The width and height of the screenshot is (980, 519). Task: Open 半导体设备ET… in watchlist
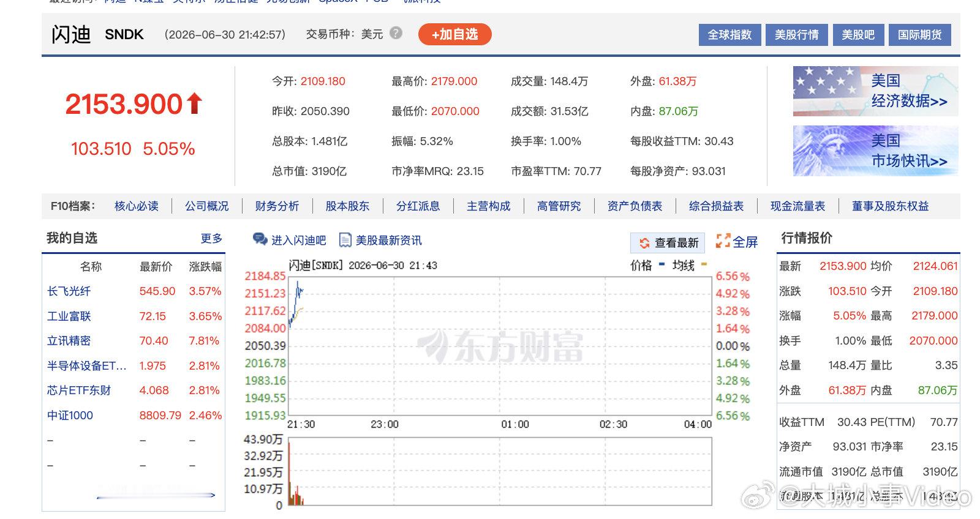click(x=86, y=366)
